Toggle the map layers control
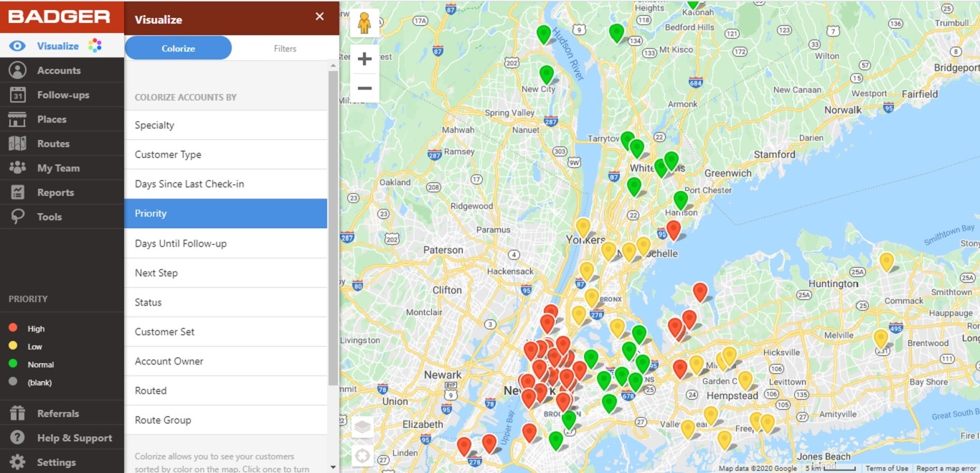The image size is (980, 473). 362,425
